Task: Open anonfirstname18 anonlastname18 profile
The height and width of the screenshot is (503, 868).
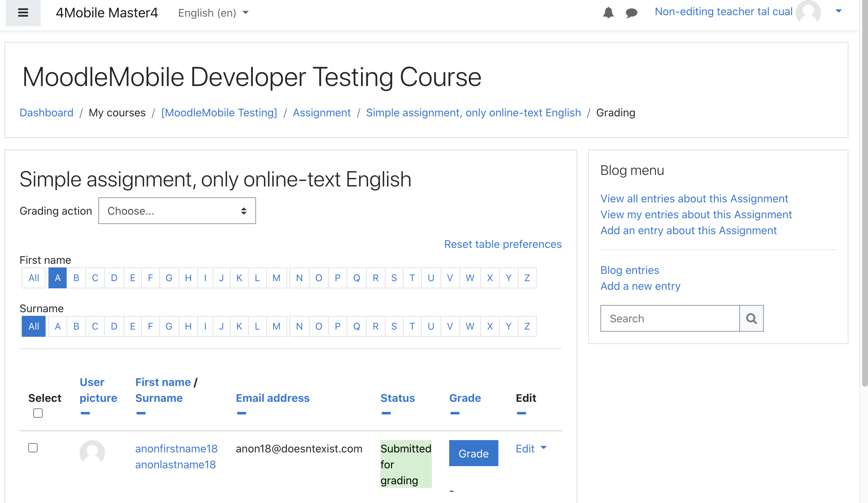Action: tap(176, 457)
